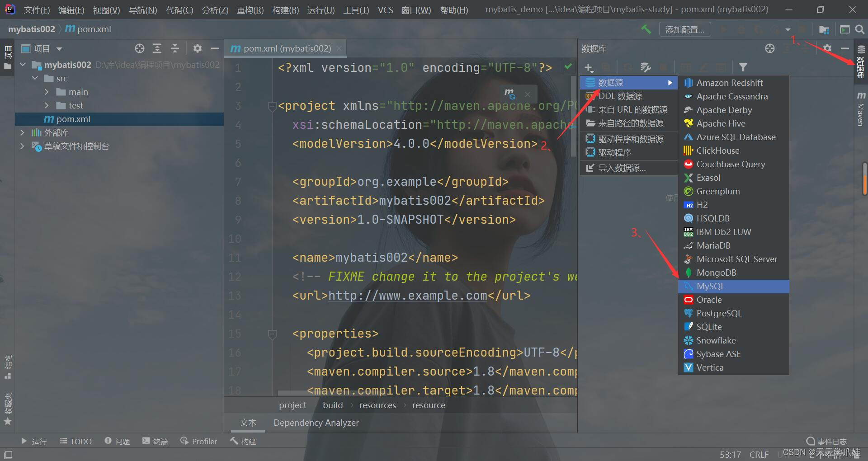
Task: Open the Run tool window
Action: click(33, 441)
